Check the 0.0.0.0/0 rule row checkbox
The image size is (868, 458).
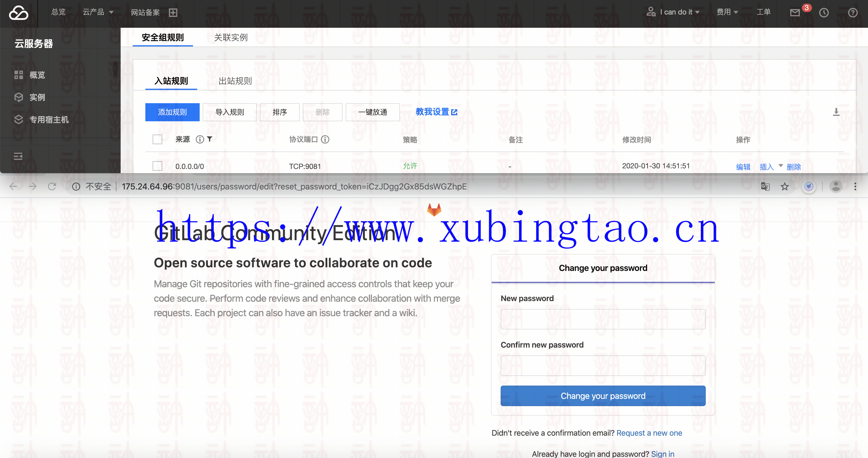click(157, 166)
